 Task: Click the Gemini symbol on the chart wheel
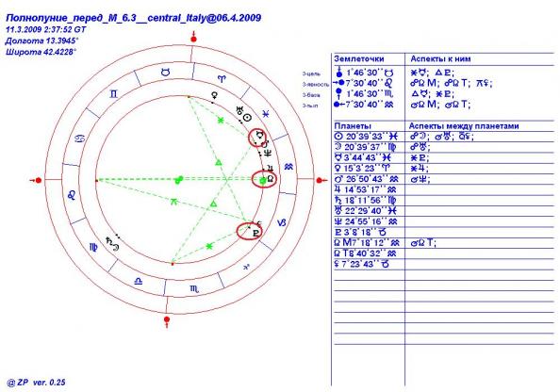click(113, 94)
